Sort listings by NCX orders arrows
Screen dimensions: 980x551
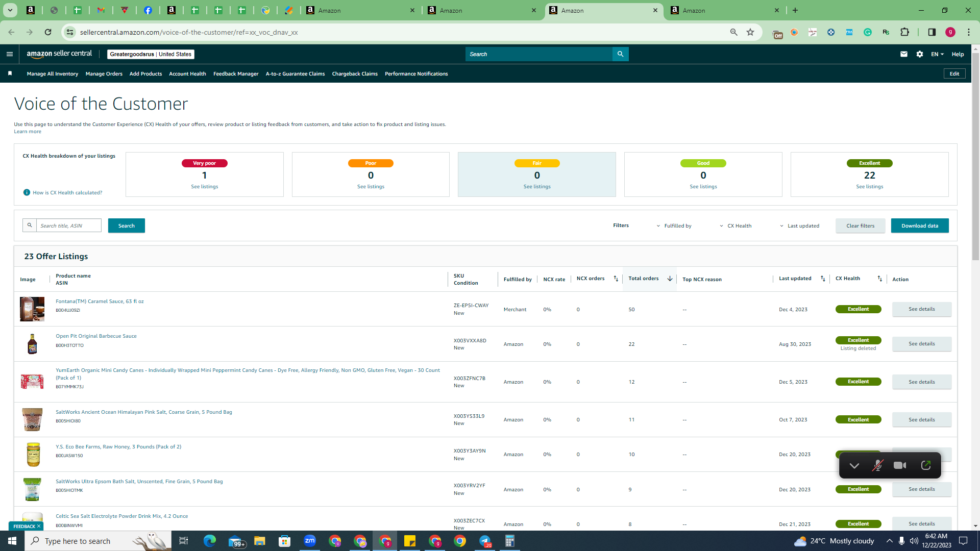[616, 279]
